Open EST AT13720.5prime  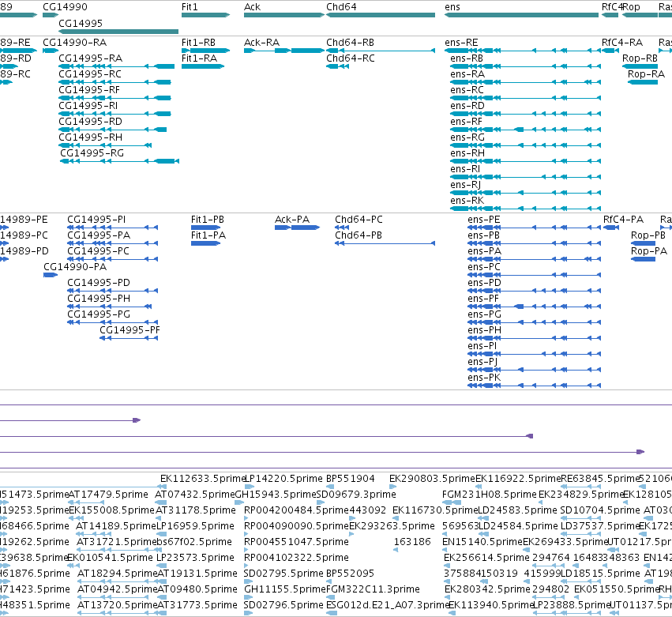(x=118, y=605)
